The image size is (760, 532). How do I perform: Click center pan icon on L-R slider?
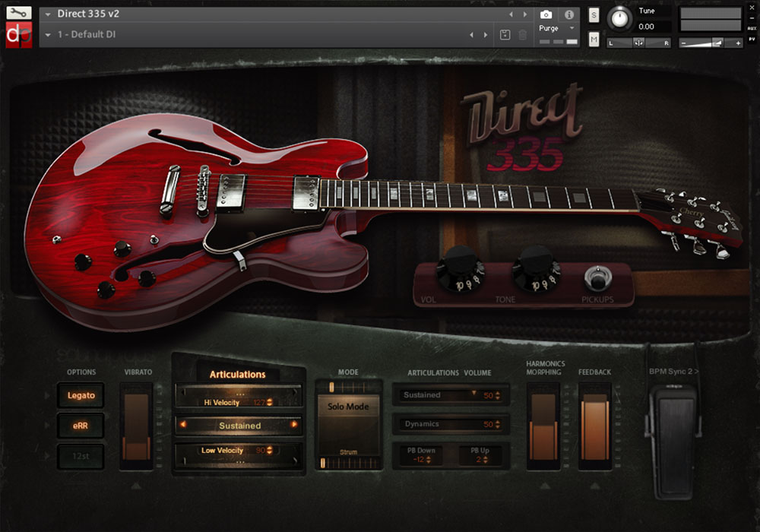[639, 43]
